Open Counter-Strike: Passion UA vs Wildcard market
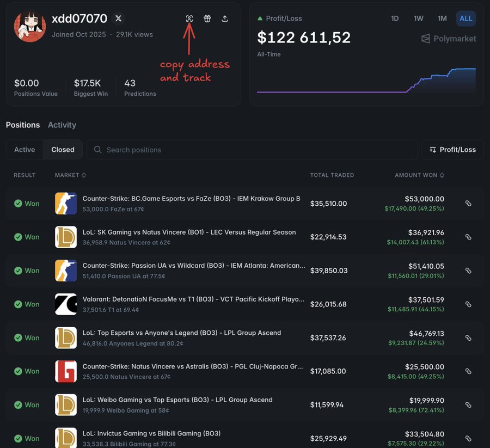 194,266
